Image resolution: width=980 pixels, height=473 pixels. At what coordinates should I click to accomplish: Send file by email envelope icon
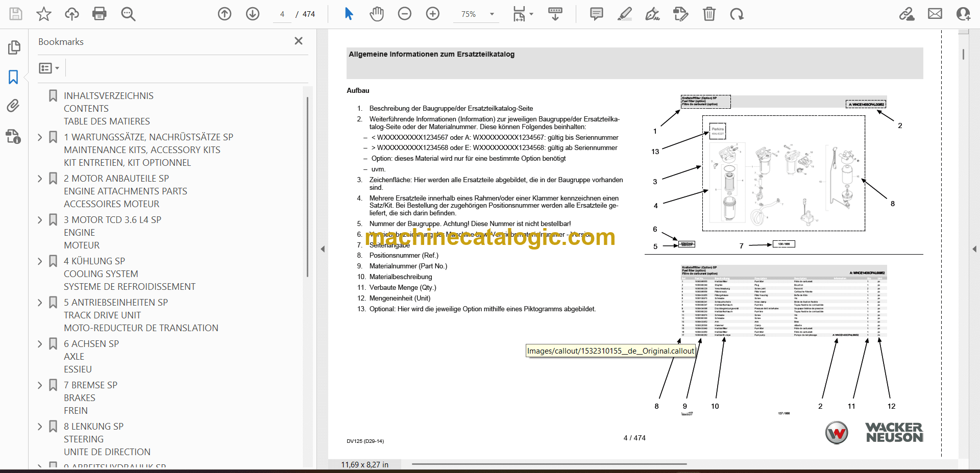click(935, 14)
